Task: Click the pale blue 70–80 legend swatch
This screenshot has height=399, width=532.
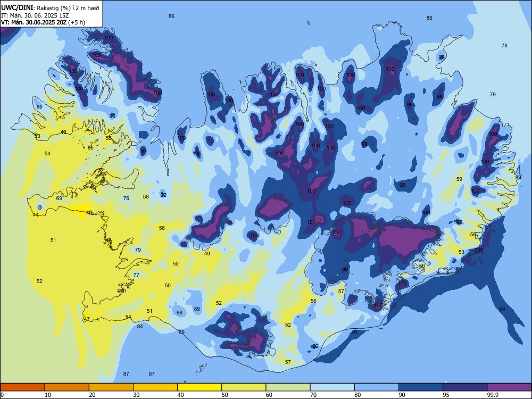Action: pyautogui.click(x=332, y=387)
